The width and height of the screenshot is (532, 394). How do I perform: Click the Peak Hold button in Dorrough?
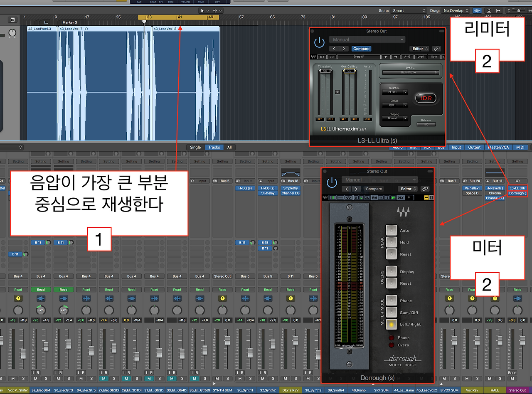(392, 242)
